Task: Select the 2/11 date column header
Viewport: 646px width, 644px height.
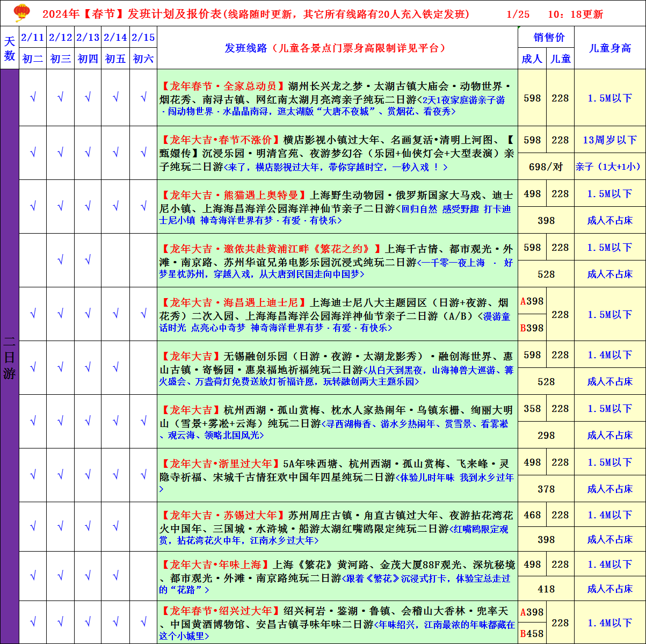Action: pyautogui.click(x=33, y=38)
